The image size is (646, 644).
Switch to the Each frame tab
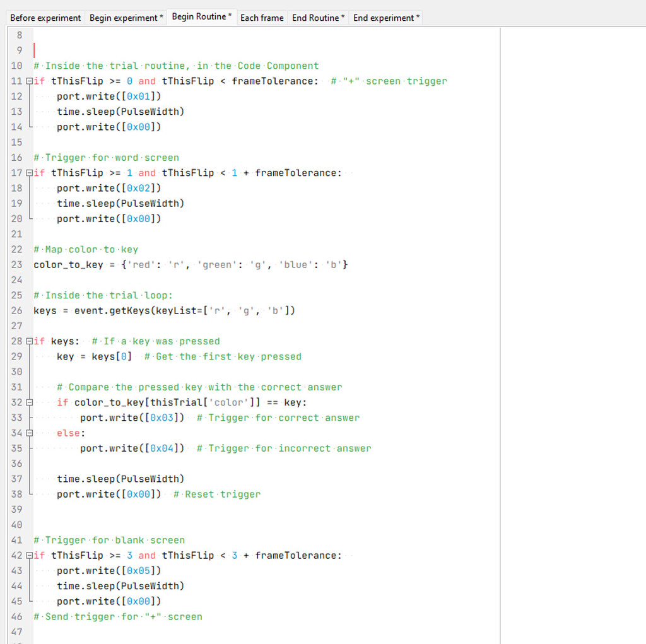[262, 17]
